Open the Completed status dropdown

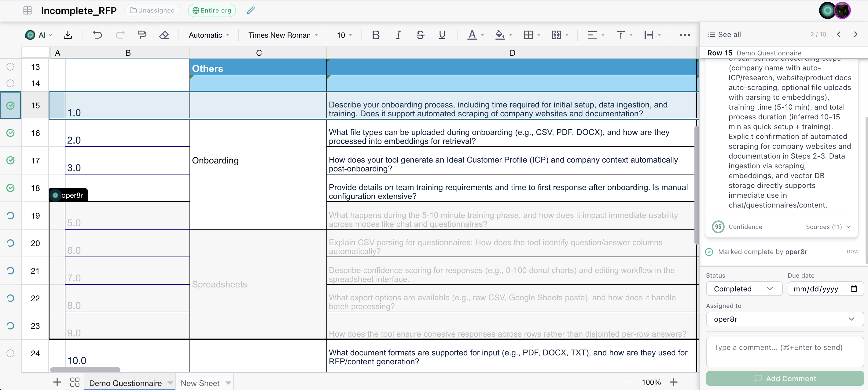tap(744, 289)
